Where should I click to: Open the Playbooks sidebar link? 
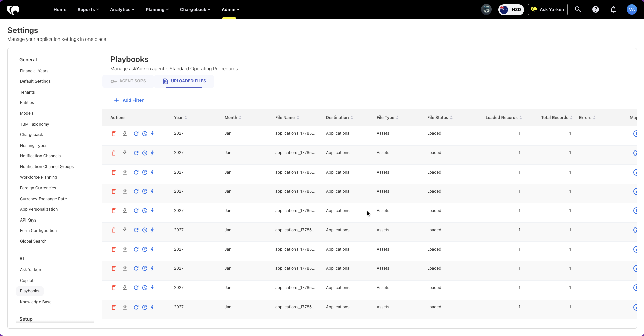tap(30, 291)
